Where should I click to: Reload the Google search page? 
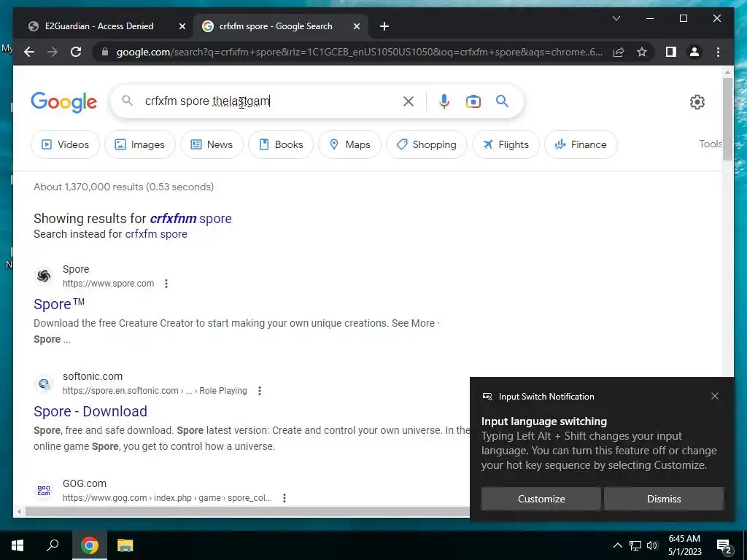(76, 52)
